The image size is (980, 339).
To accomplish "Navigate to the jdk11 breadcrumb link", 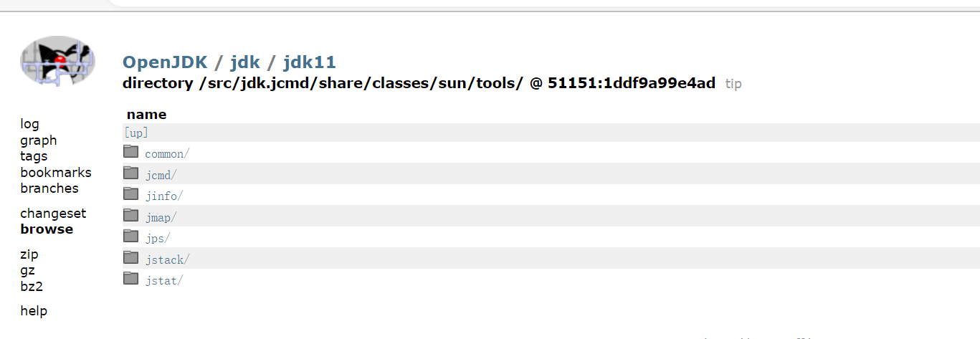I will (310, 62).
